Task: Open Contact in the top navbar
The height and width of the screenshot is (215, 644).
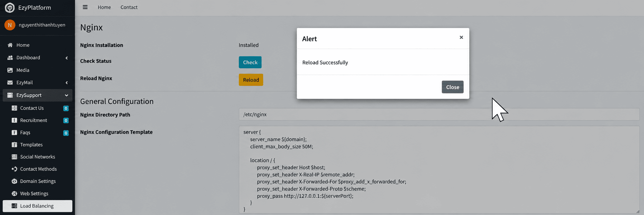Action: pyautogui.click(x=129, y=7)
